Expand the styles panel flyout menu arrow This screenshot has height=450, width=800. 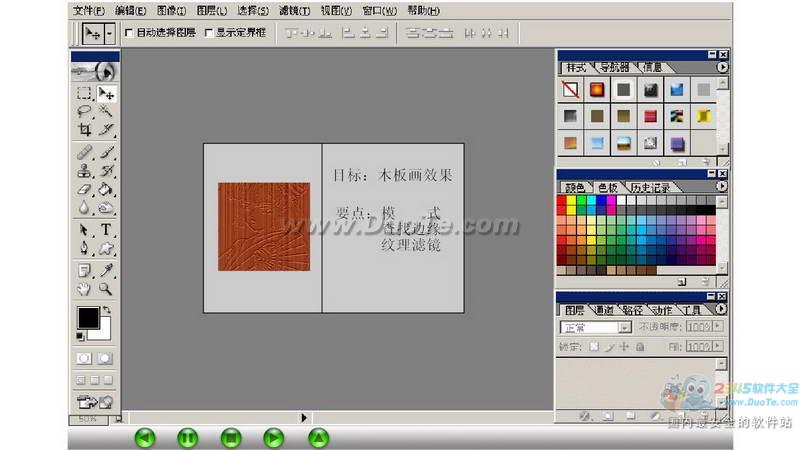coord(722,68)
